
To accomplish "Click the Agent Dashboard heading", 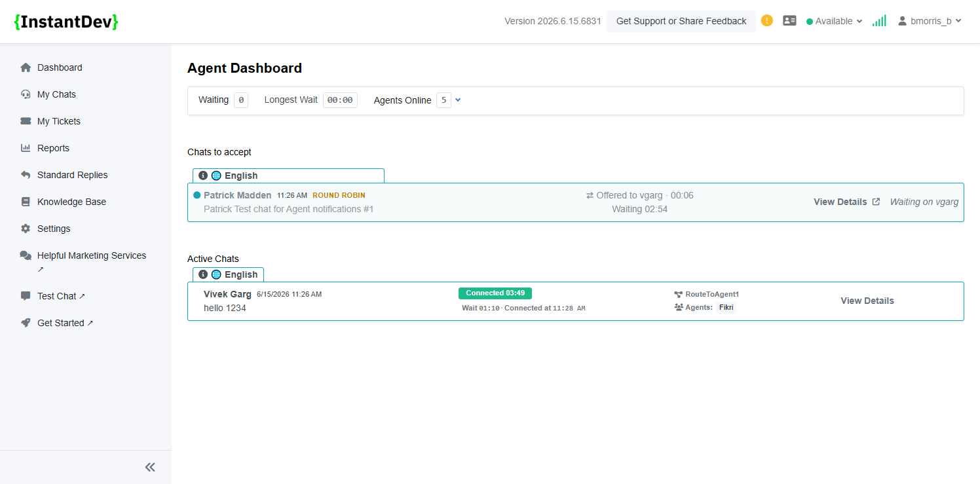I will coord(244,68).
